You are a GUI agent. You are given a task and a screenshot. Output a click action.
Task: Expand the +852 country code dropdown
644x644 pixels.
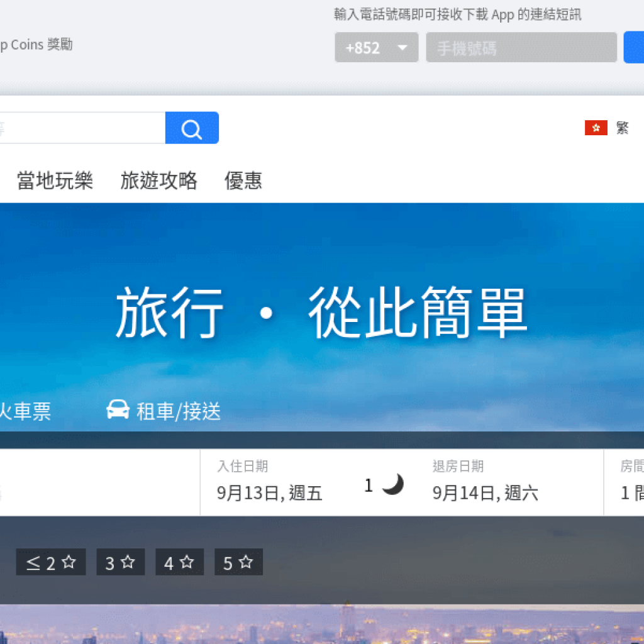click(376, 48)
